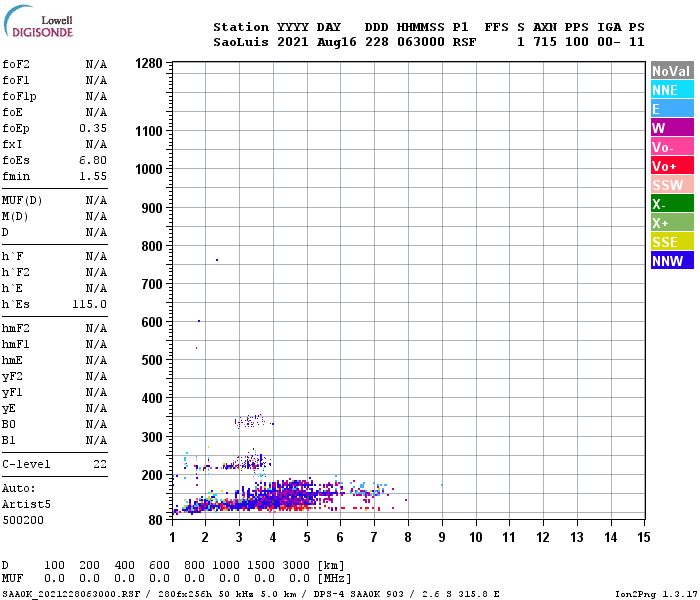Select the SSW salmon legend swatch
The width and height of the screenshot is (700, 600).
click(672, 185)
